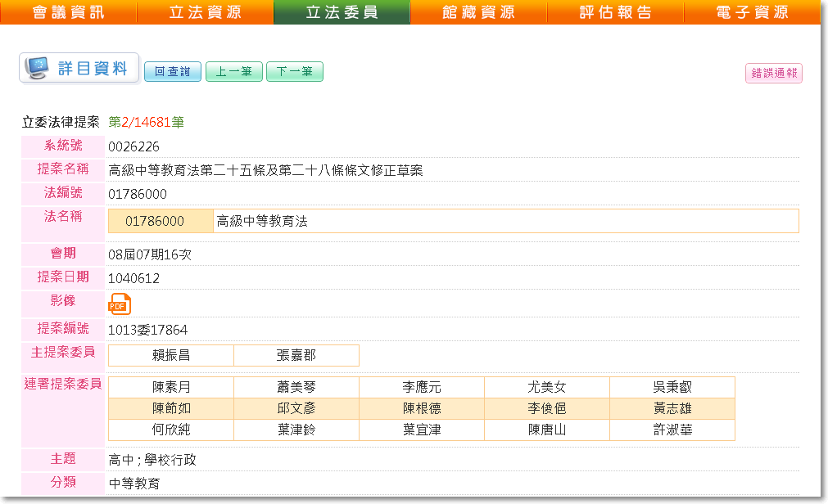Select co-signer 許淑華
The width and height of the screenshot is (828, 504).
point(672,430)
